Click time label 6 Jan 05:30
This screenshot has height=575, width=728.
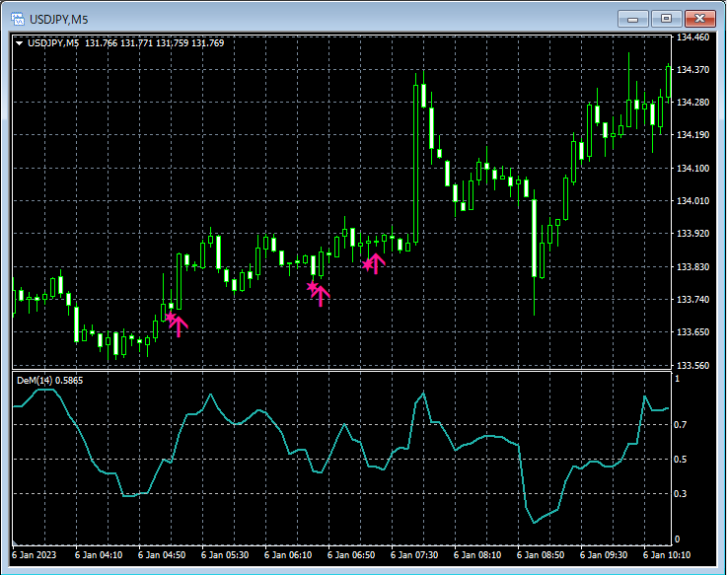point(225,555)
